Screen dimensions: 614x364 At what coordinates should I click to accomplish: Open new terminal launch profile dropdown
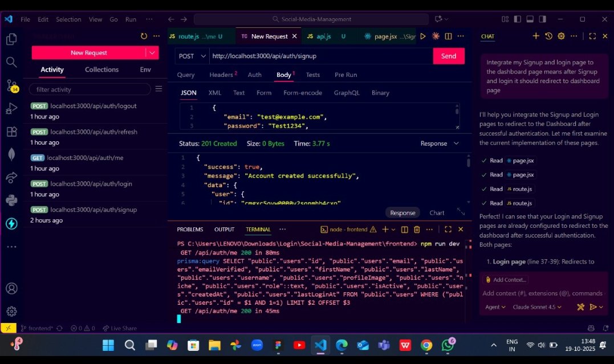(393, 230)
